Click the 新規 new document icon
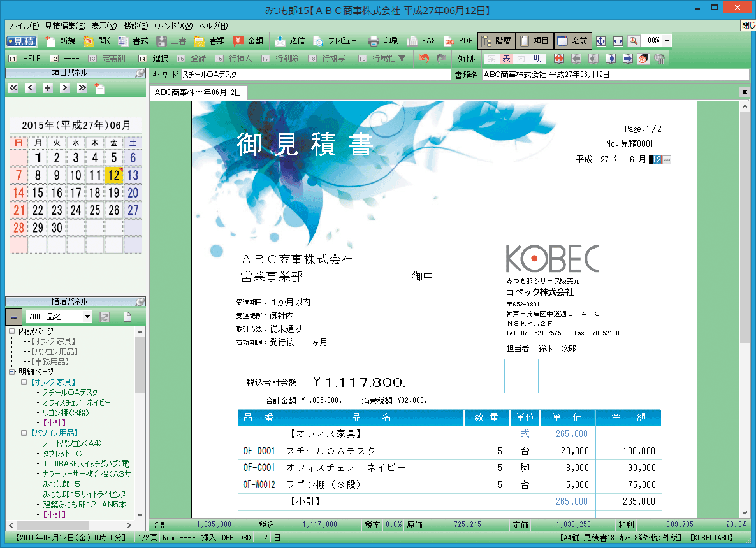The width and height of the screenshot is (756, 548). (50, 41)
